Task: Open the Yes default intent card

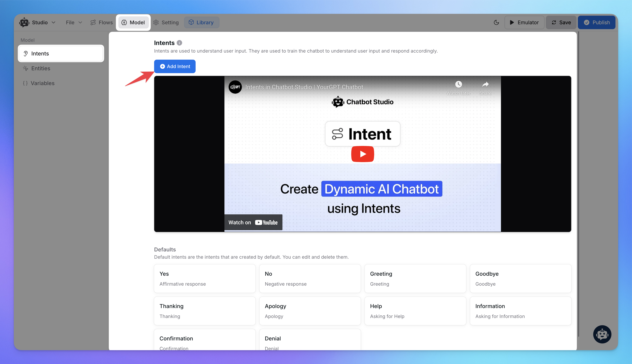Action: coord(205,279)
